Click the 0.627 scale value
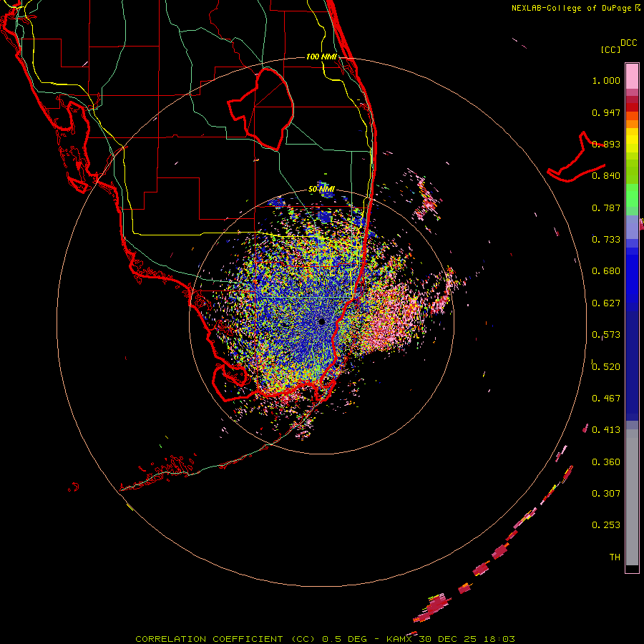The width and height of the screenshot is (644, 644). coord(606,303)
